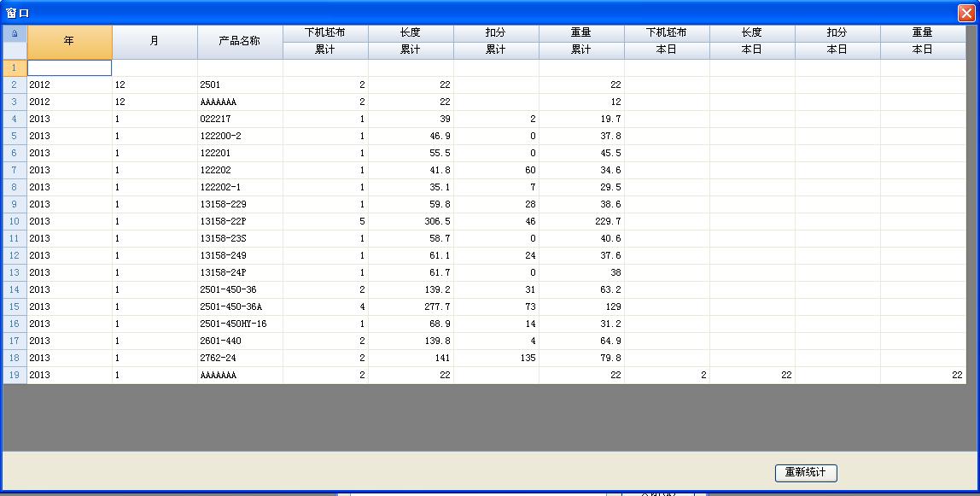Click the 月 column header
Viewport: 980px width, 496px height.
point(155,42)
